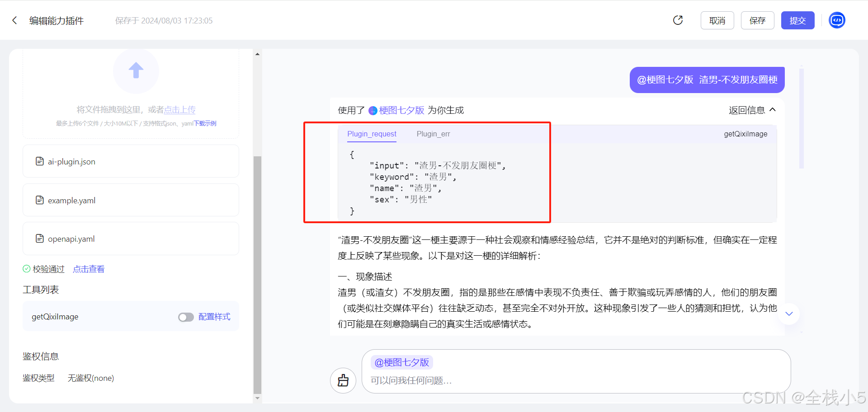
Task: Click the 点击上传 link
Action: pyautogui.click(x=179, y=110)
